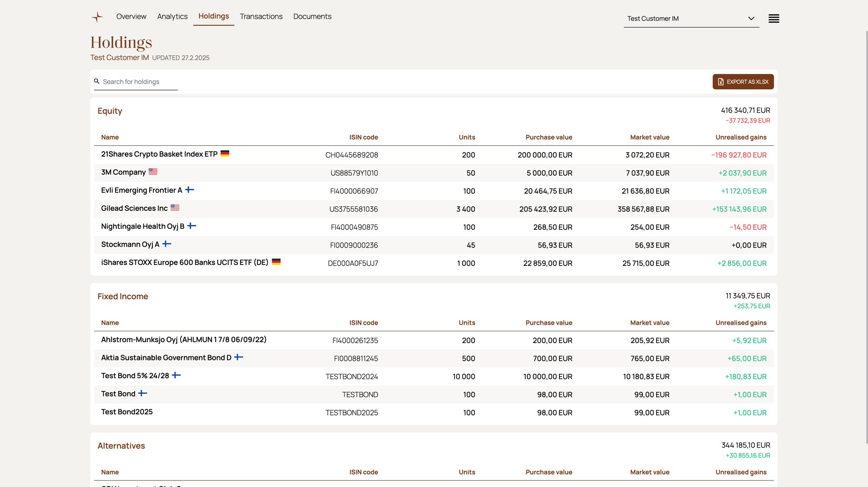Viewport: 868px width, 487px height.
Task: Click the star logo icon in navigation bar
Action: click(97, 16)
